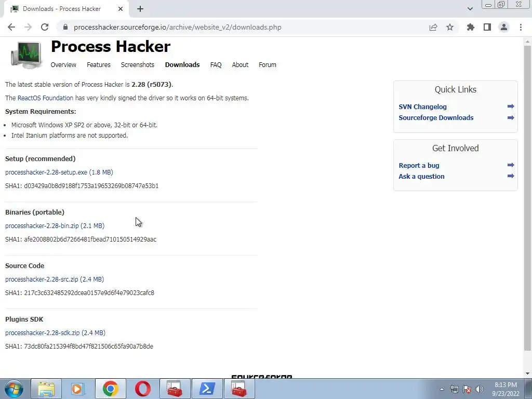Reload the Process Hacker downloads page

(45, 27)
